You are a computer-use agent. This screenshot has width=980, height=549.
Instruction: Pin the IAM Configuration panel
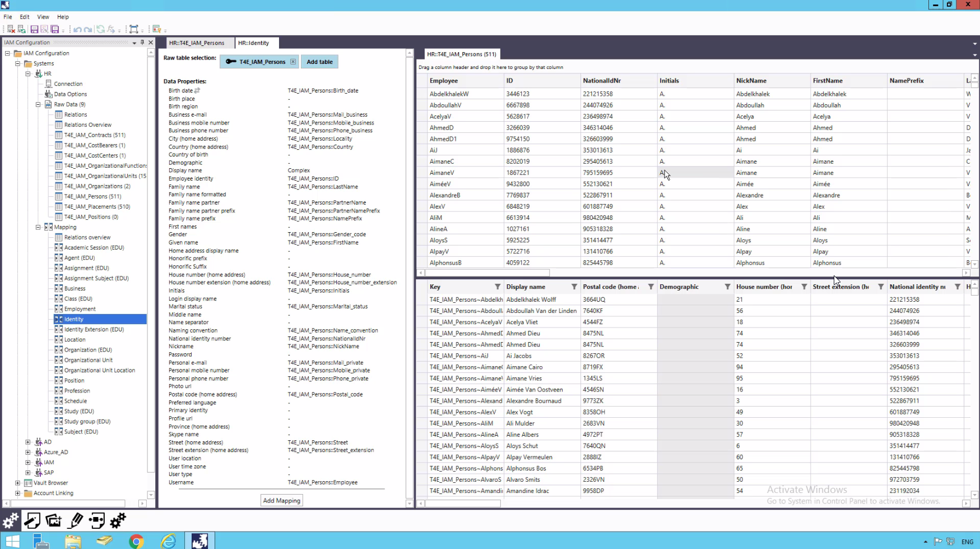tap(142, 43)
